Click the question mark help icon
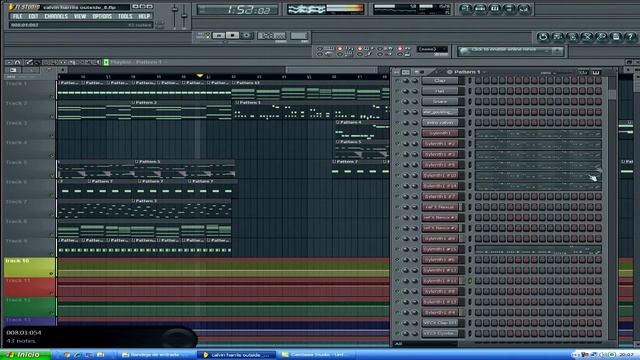640x360 pixels. 631,37
